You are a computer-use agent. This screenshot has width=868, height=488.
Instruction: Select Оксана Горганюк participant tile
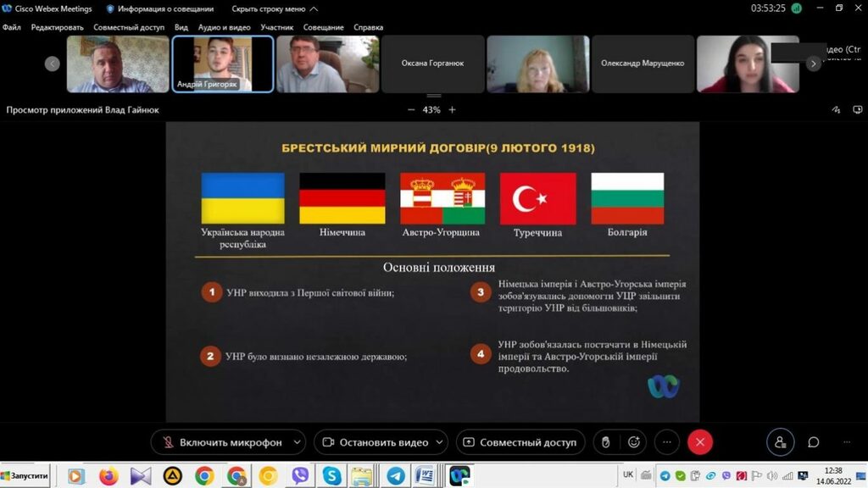[432, 64]
